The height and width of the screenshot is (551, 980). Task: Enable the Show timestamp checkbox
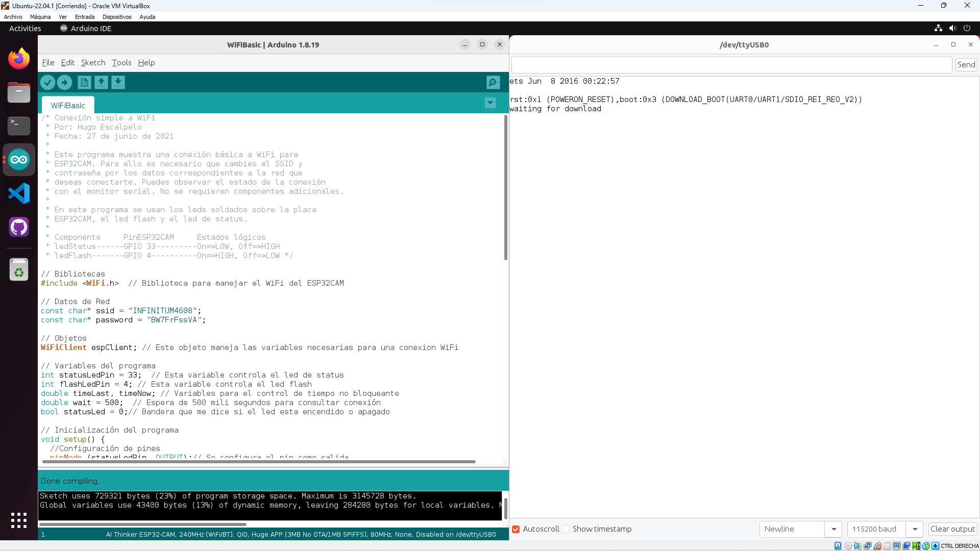pos(566,529)
